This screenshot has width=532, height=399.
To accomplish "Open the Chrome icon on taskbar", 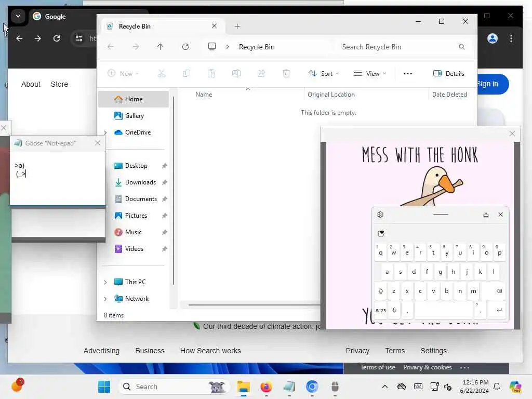I will (312, 387).
